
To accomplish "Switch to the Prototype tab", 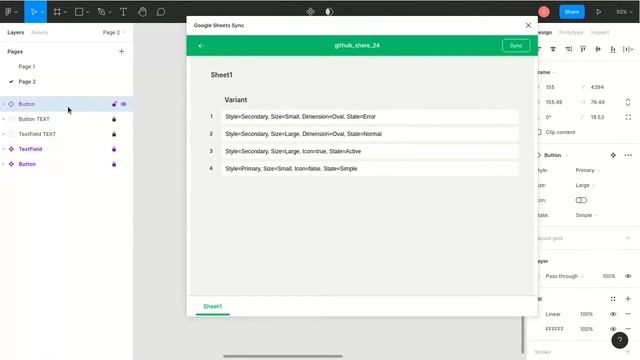I will tap(571, 32).
